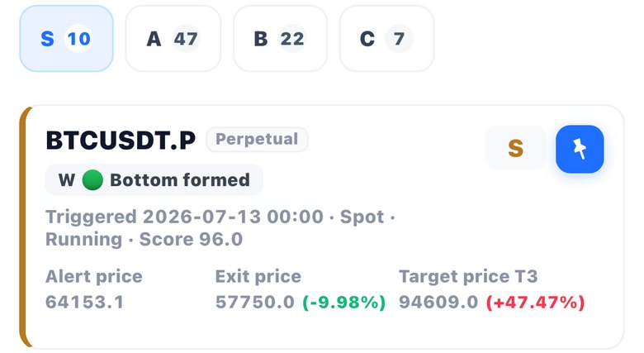Select the S grade tab
Viewport: 644px width, 353px height.
point(67,39)
